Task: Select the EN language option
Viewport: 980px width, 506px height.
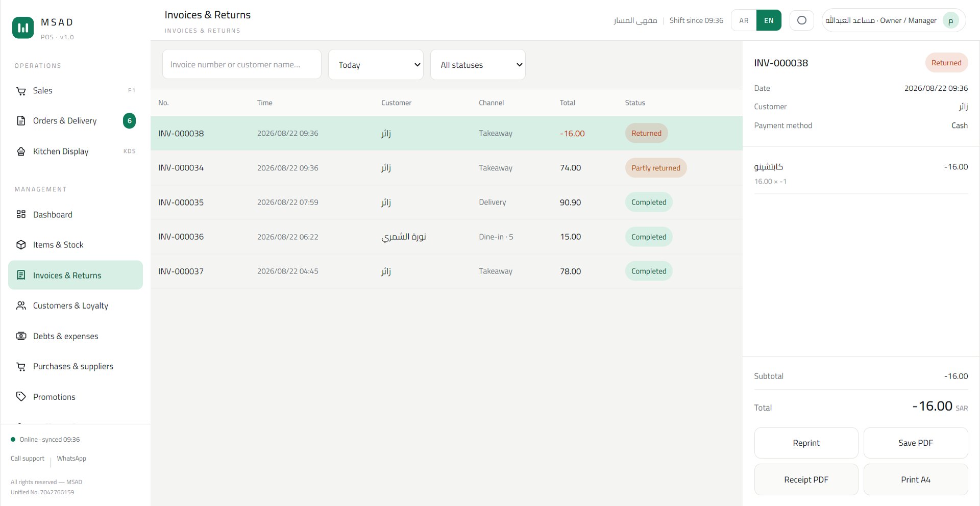Action: 769,20
